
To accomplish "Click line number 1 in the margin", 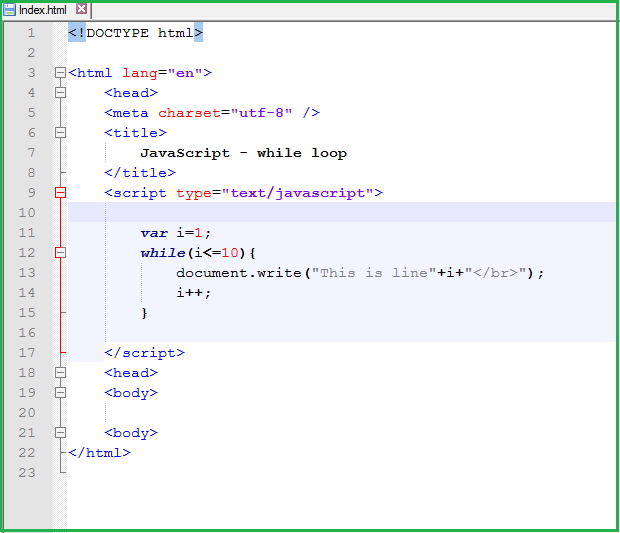I will tap(31, 33).
